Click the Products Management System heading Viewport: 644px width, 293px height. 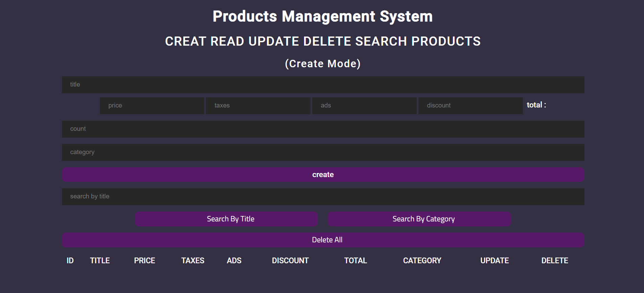[x=322, y=16]
